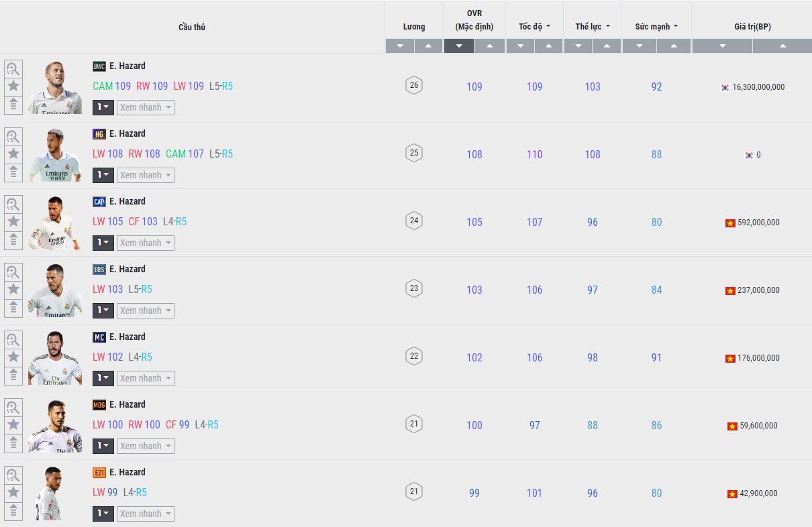This screenshot has width=812, height=527.
Task: Open the Sức mạnh column header menu
Action: click(x=656, y=27)
